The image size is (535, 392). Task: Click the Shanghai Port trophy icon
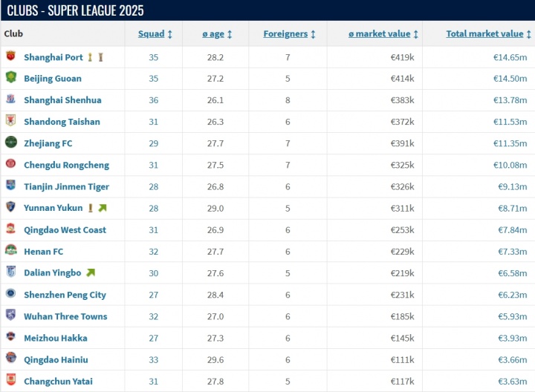[90, 57]
